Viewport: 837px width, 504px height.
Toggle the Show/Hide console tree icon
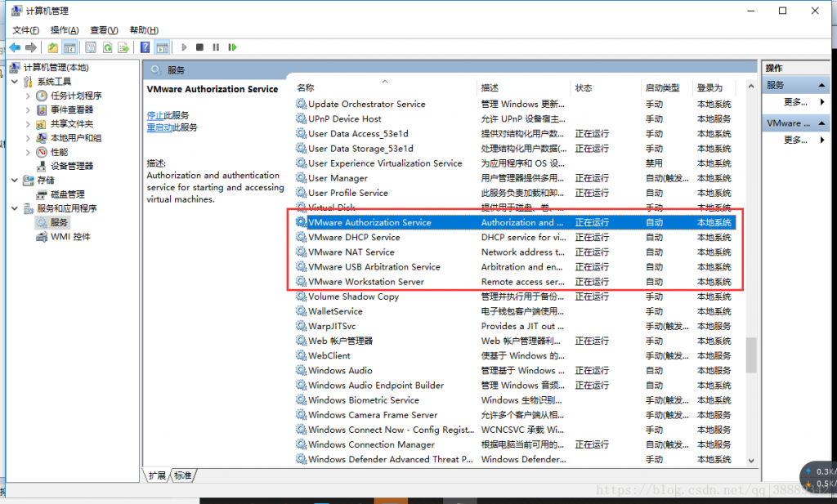pyautogui.click(x=70, y=47)
